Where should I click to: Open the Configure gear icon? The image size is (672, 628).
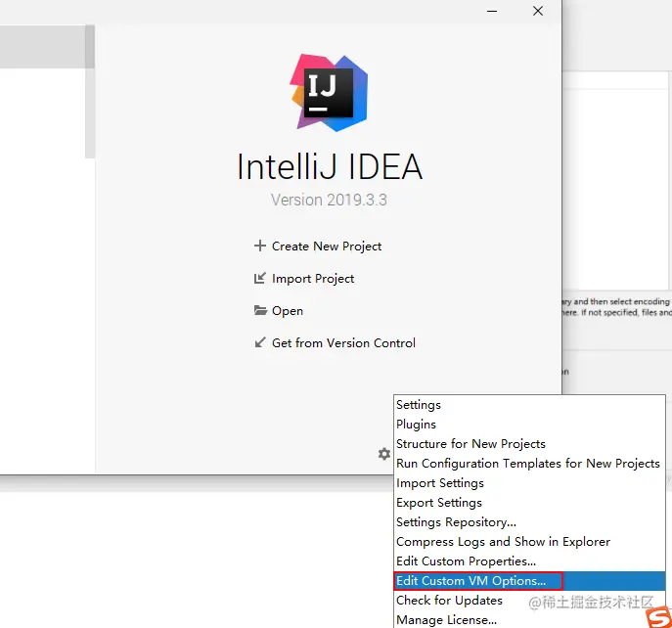(x=384, y=454)
